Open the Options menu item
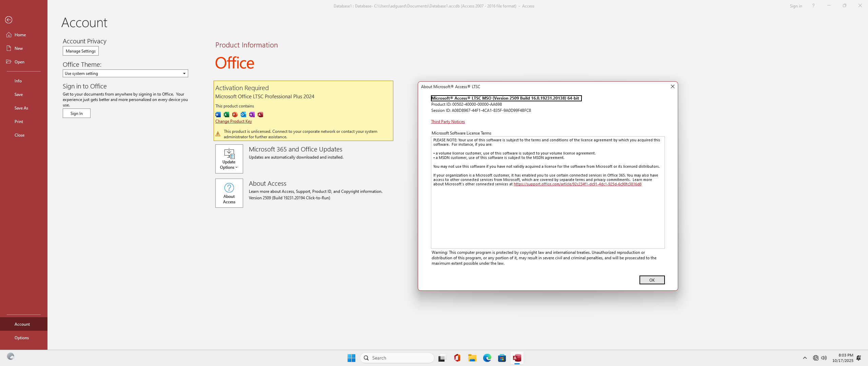 pos(22,338)
